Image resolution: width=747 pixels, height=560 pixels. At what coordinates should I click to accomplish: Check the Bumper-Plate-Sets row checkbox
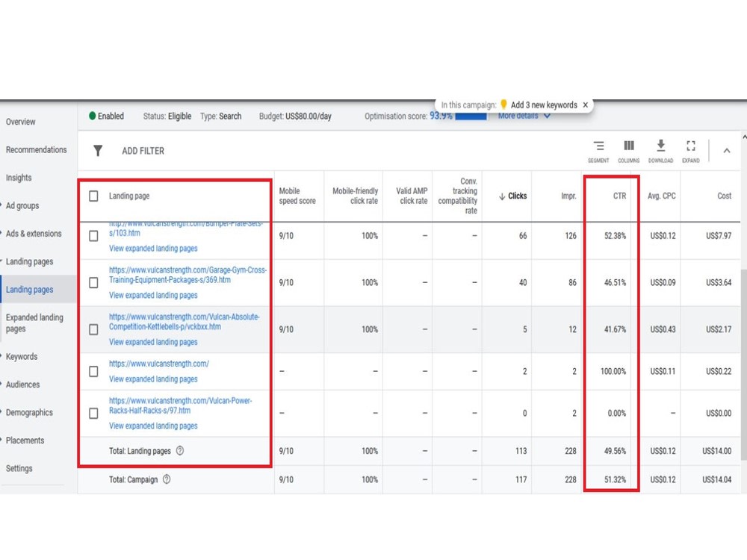pyautogui.click(x=94, y=236)
